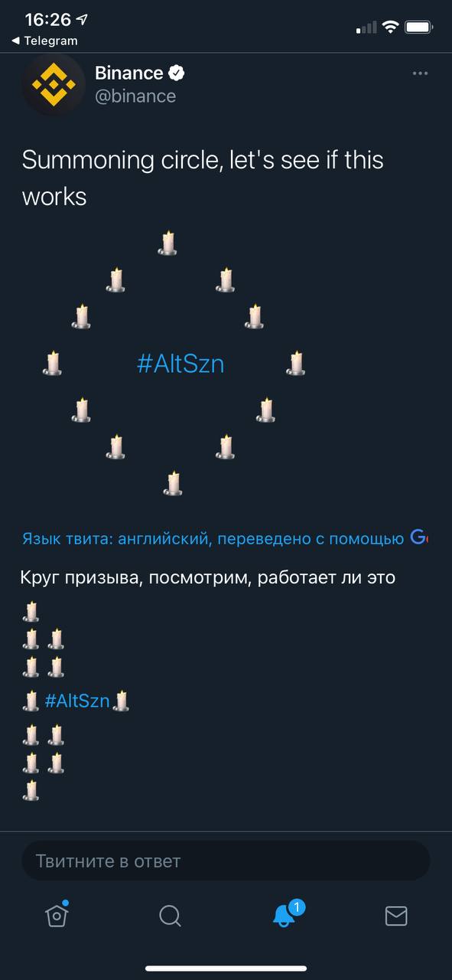Focus the 'Твитните в ответ' reply field
This screenshot has width=452, height=980.
[x=226, y=861]
